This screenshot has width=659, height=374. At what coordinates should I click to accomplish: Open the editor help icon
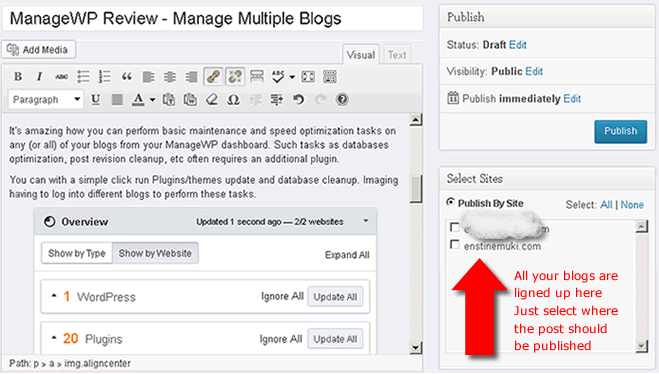(x=342, y=100)
